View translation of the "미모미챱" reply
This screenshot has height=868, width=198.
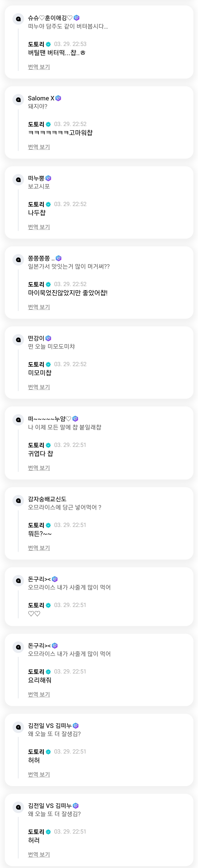tap(39, 387)
